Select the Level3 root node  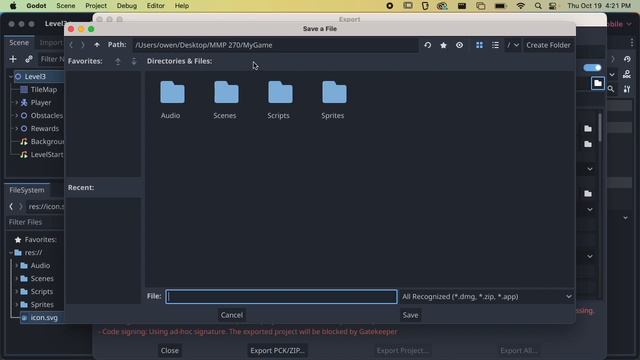click(35, 76)
